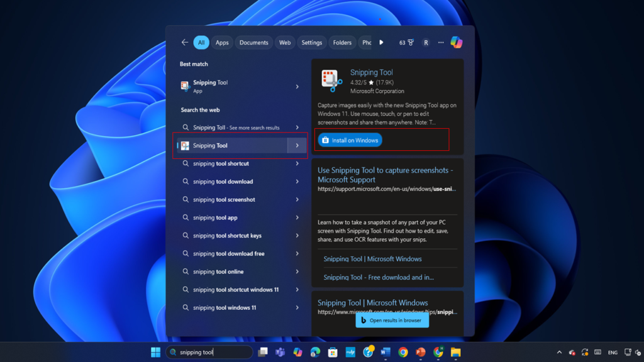
Task: Click the Windows Start button
Action: click(156, 352)
